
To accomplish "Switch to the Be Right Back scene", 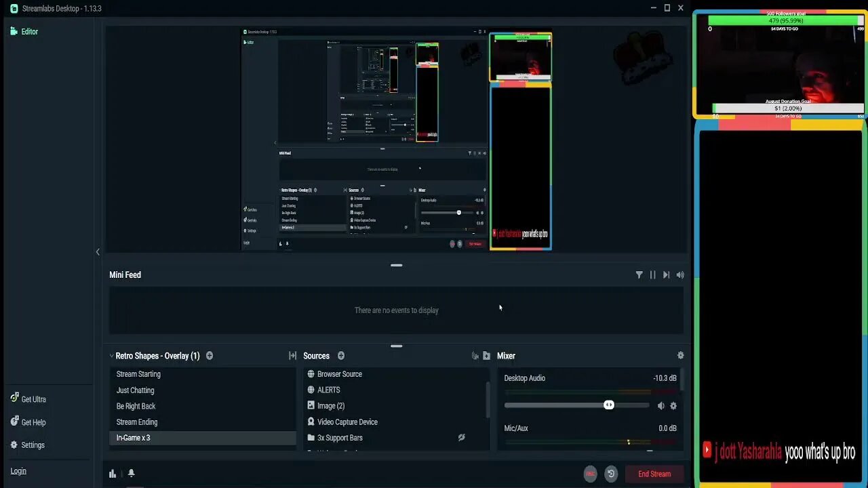I will click(x=203, y=406).
